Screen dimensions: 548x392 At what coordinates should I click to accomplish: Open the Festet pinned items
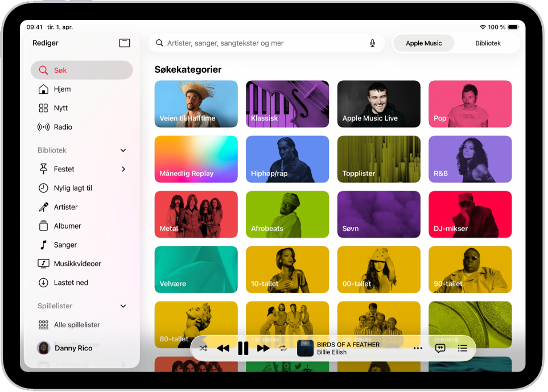[82, 169]
